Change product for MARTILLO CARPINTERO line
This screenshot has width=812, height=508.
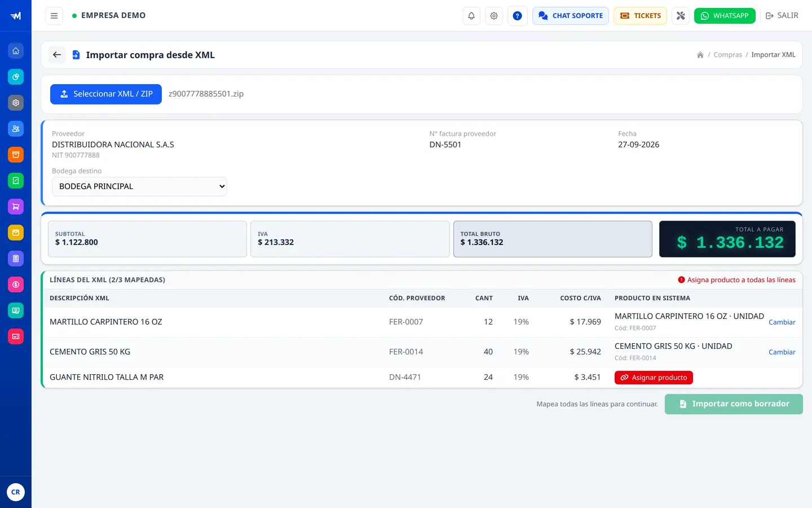[x=782, y=322]
